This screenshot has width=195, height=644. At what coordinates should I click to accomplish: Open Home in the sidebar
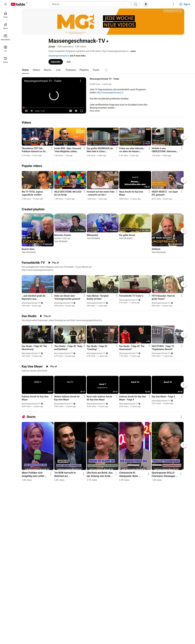click(x=5, y=15)
